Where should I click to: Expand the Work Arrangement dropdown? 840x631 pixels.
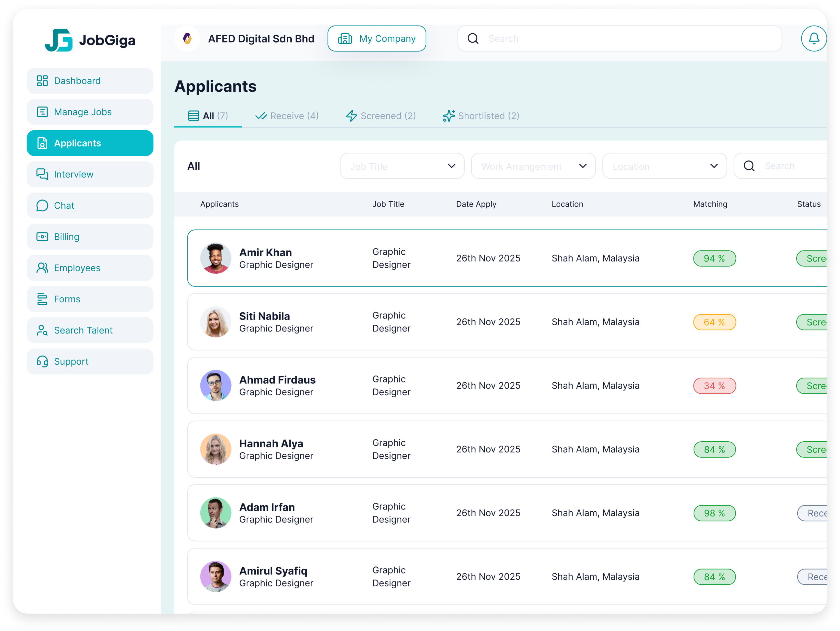533,166
